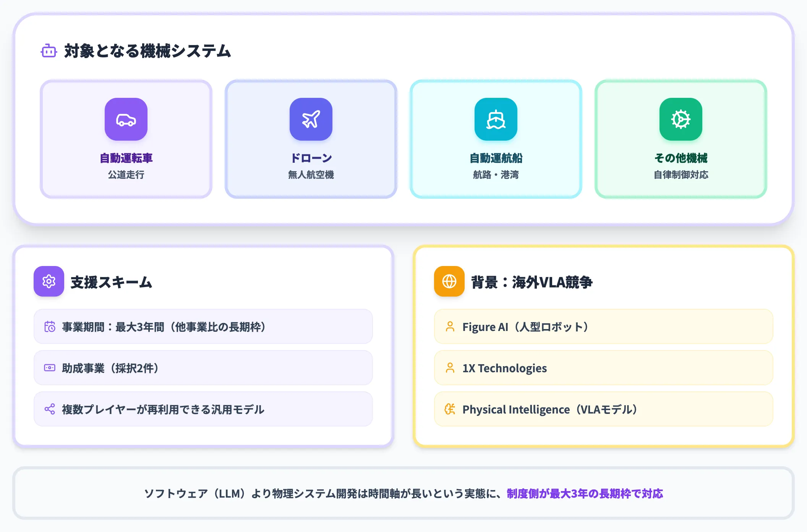Viewport: 807px width, 532px height.
Task: Click the calendar clock icon in 事業期間 row
Action: pyautogui.click(x=50, y=327)
